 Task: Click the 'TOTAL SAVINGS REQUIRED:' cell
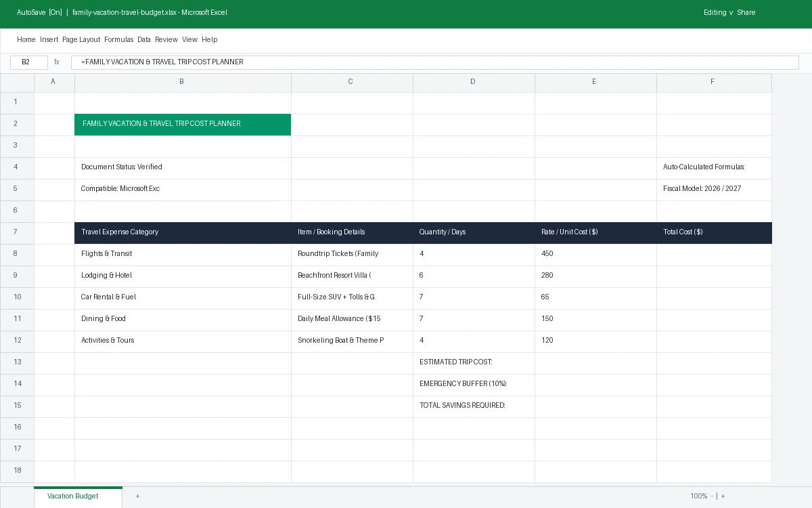coord(474,406)
